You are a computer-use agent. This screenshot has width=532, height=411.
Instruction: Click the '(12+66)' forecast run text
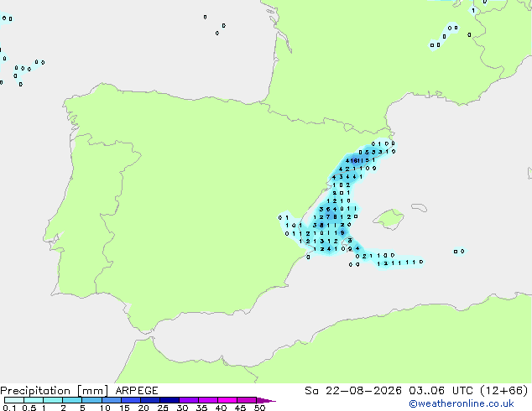click(x=504, y=391)
